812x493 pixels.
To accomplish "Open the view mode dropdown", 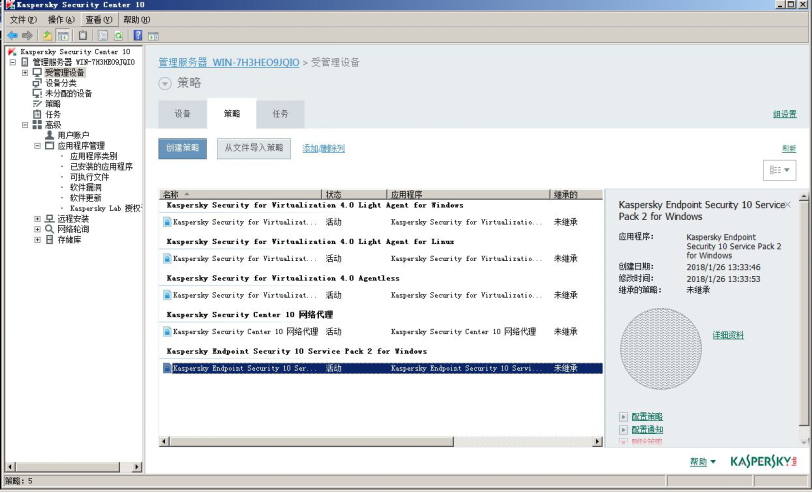I will [x=780, y=171].
